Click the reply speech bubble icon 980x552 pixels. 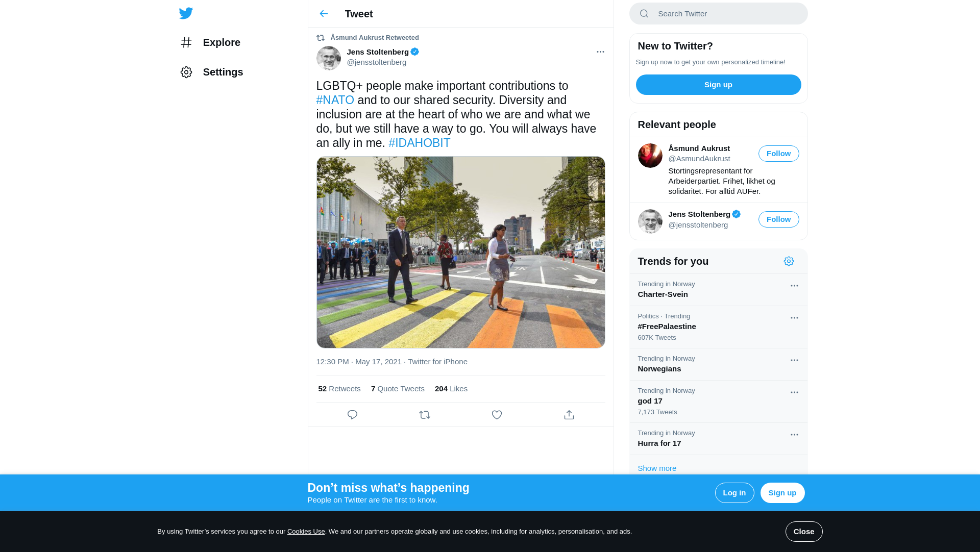pos(352,415)
